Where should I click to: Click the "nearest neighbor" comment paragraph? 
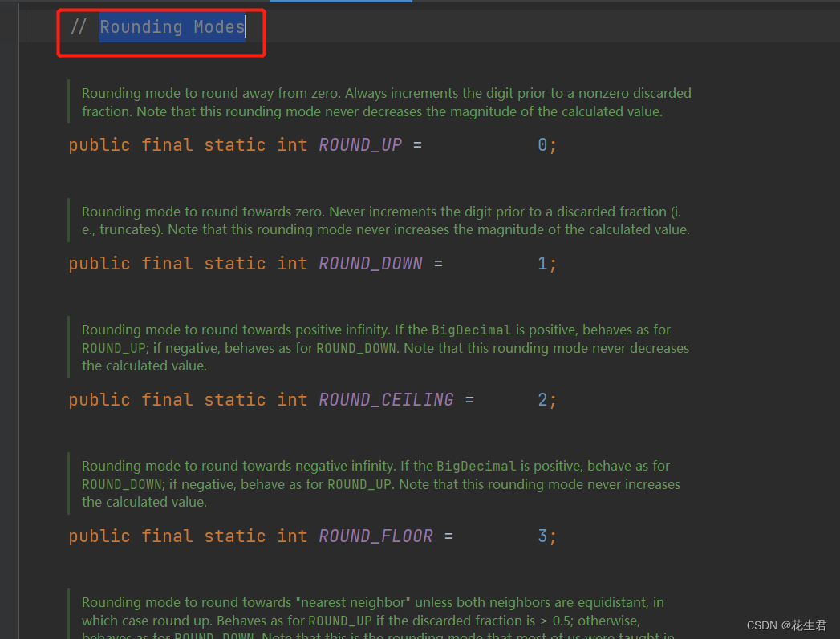coord(321,611)
